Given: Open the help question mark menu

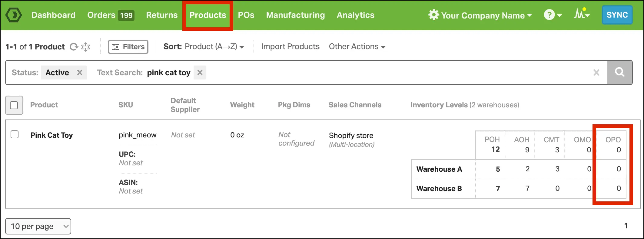Looking at the screenshot, I should pyautogui.click(x=553, y=15).
